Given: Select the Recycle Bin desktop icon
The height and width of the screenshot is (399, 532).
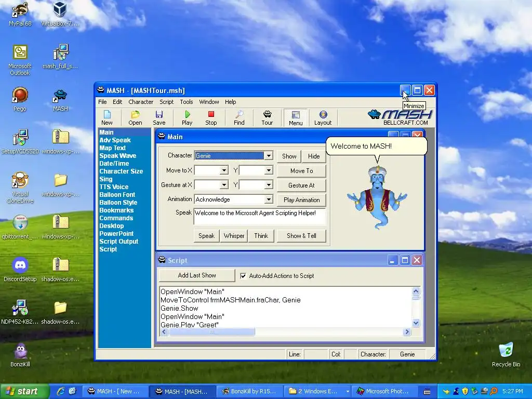Looking at the screenshot, I should (506, 355).
